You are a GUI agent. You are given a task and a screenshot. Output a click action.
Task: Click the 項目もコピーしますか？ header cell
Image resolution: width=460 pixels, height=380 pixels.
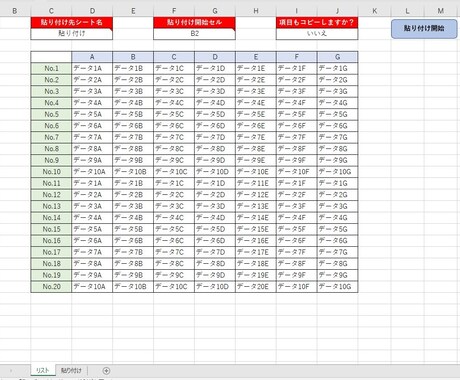(x=317, y=22)
